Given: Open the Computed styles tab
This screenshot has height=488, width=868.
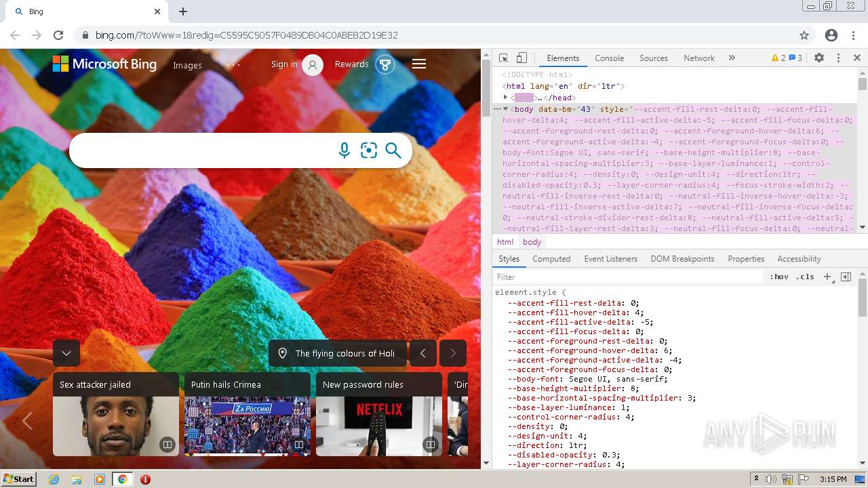Looking at the screenshot, I should (x=551, y=259).
